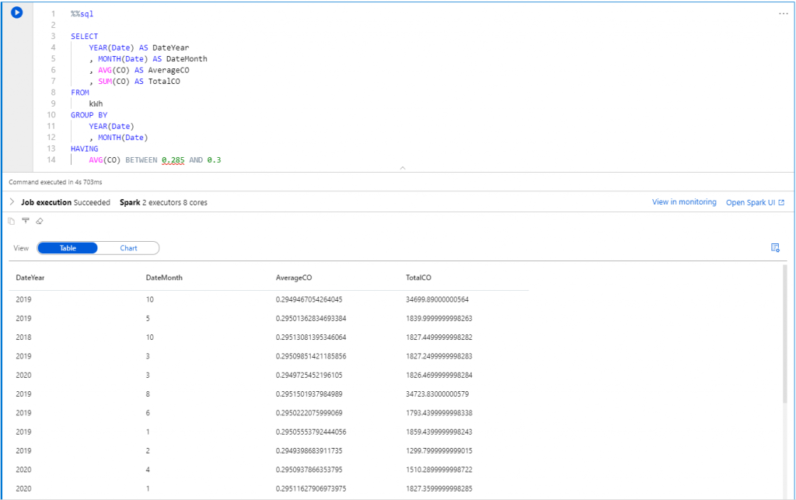Select the TotalCO cell 34699.89000000564

(437, 299)
